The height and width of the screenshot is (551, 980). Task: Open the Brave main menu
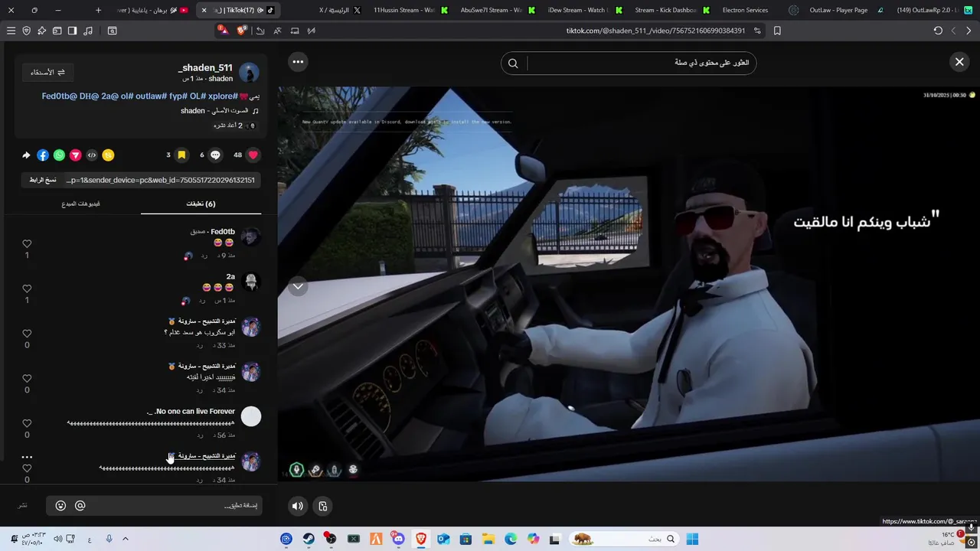pyautogui.click(x=11, y=31)
